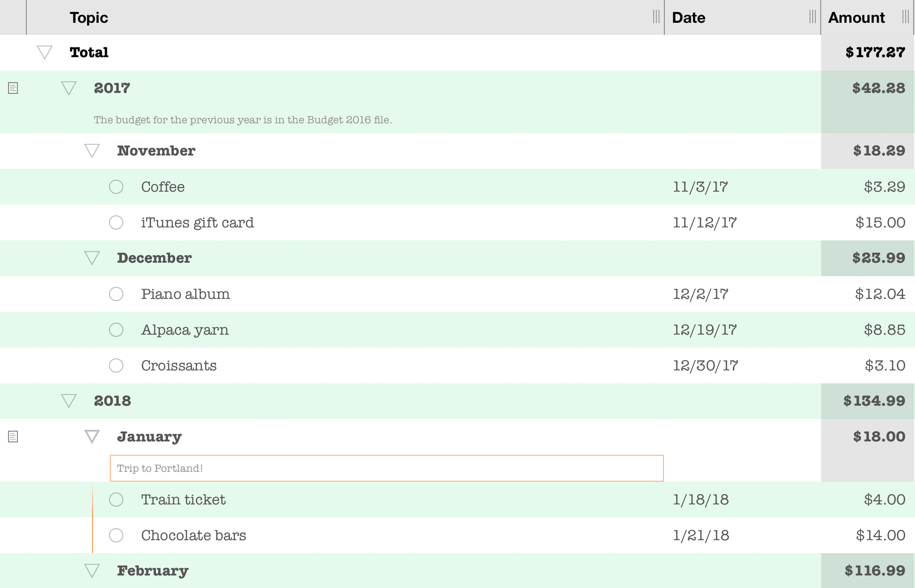Toggle the checkbox circle next to Coffee
The height and width of the screenshot is (588, 915).
tap(117, 187)
